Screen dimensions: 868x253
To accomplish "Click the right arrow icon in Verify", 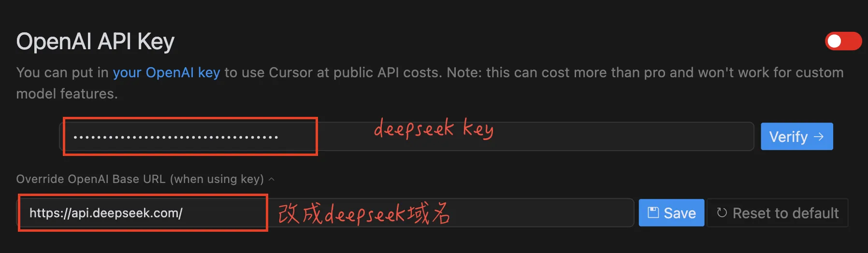I will [819, 137].
